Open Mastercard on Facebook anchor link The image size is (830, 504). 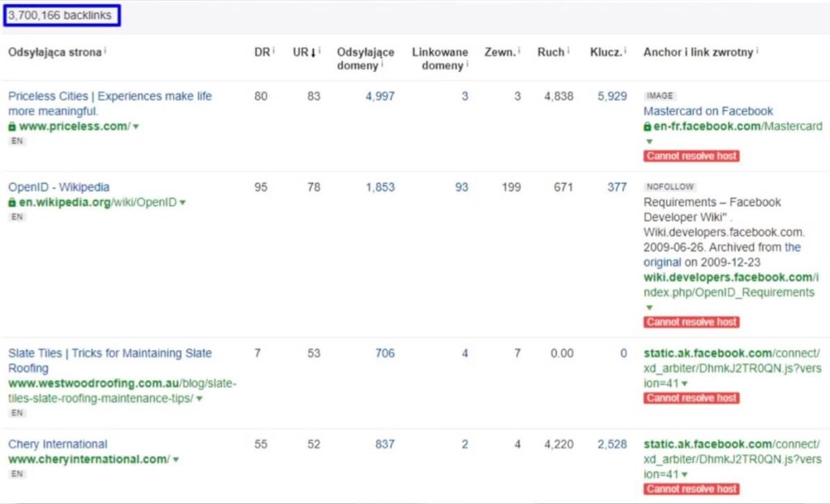pos(708,111)
